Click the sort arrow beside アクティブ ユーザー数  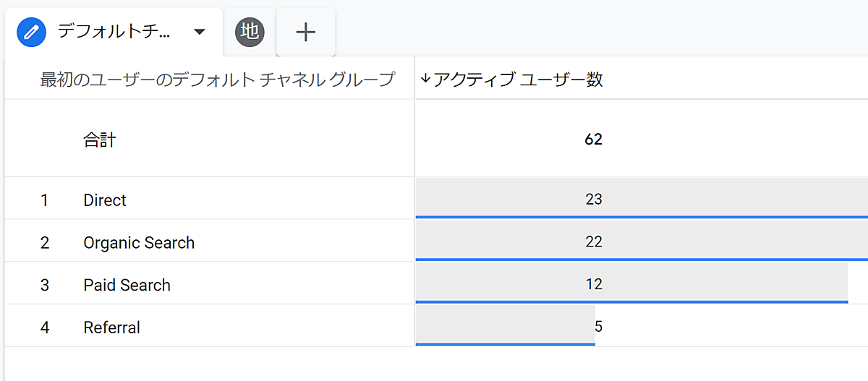pos(425,80)
